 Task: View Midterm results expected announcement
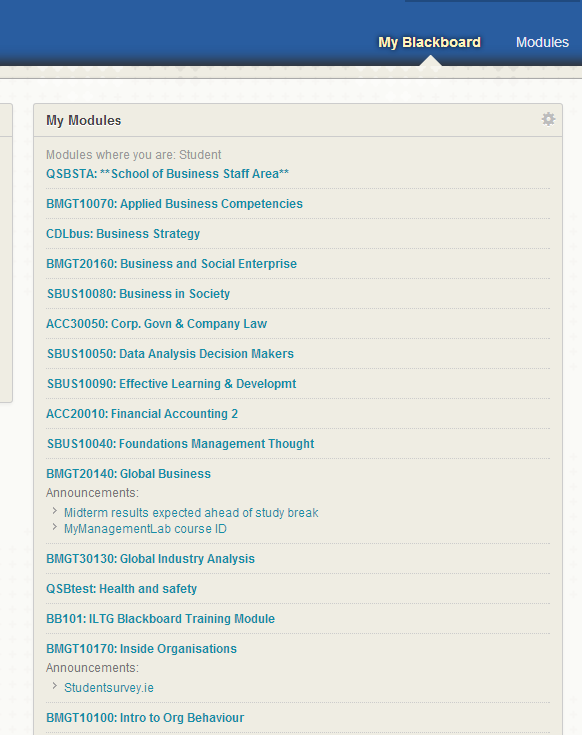pos(191,513)
